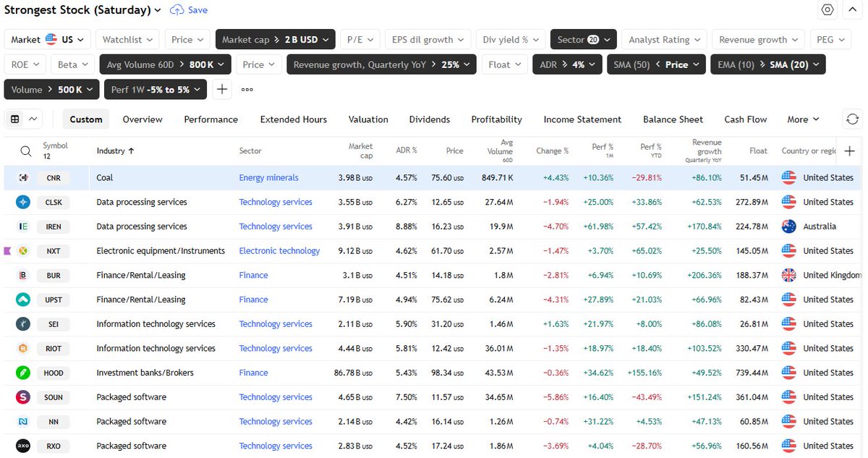Screen dimensions: 868x458
Task: Open the Electronic technology sector link
Action: click(279, 251)
